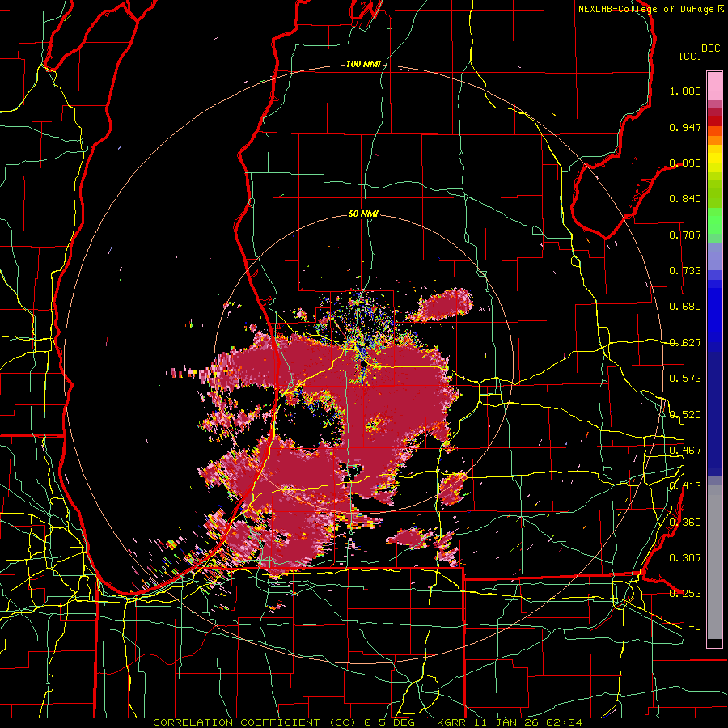
Task: Pick the bright green segment of the color bar
Action: 714,221
